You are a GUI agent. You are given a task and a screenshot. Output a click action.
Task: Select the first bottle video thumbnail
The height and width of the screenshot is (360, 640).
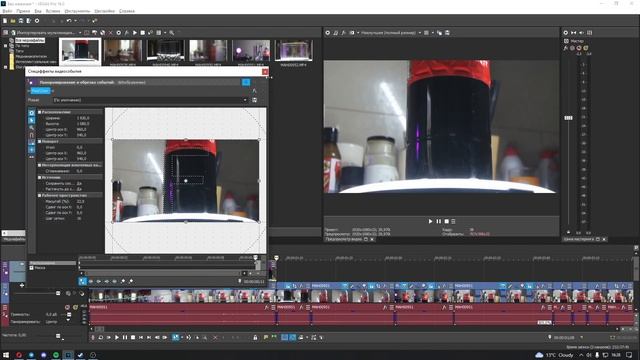coord(80,51)
